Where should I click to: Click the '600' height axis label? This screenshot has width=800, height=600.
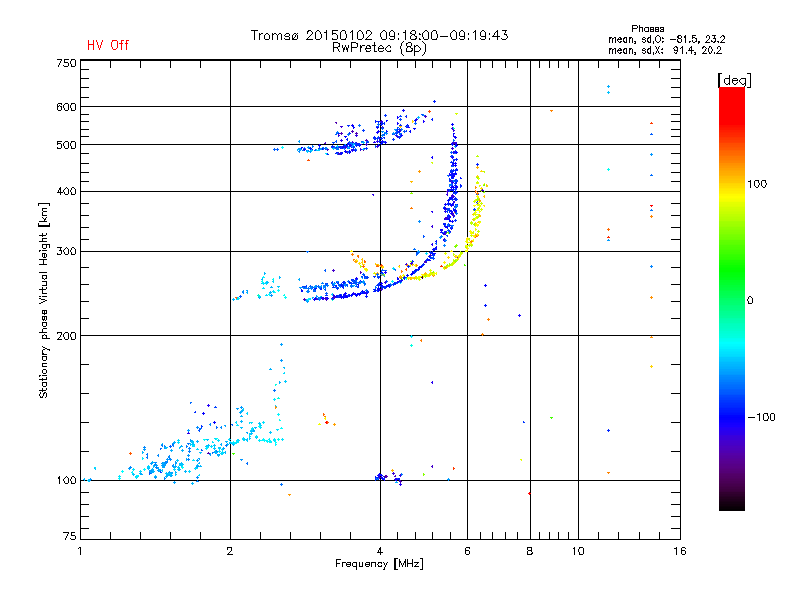(x=66, y=107)
